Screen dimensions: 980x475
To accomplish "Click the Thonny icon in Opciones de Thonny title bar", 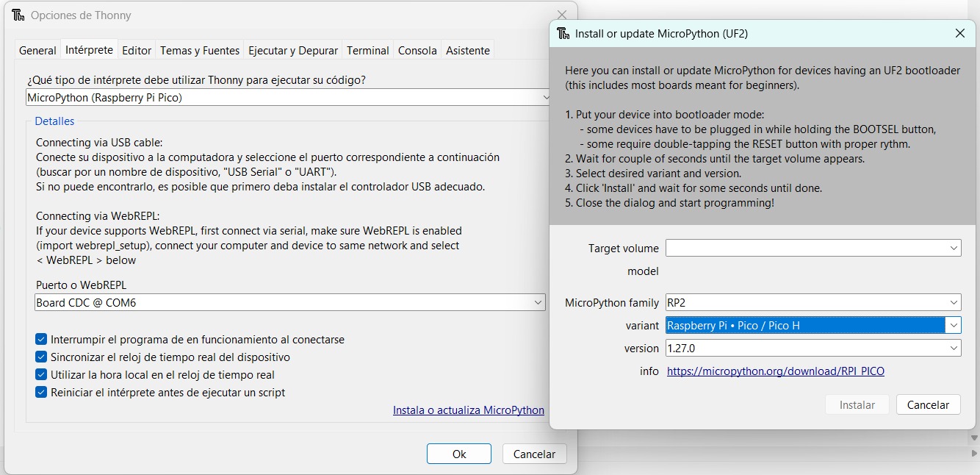I will (18, 15).
